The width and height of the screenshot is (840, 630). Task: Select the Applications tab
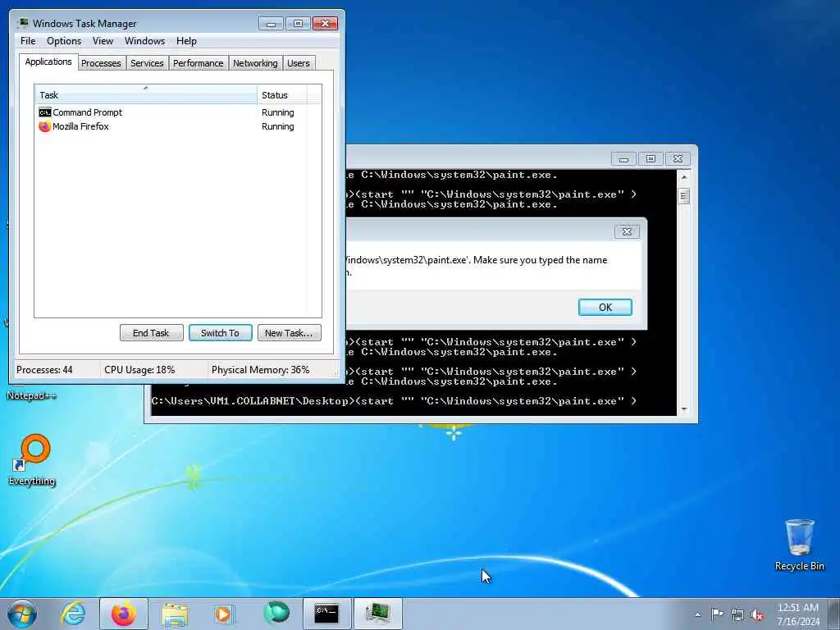(48, 62)
